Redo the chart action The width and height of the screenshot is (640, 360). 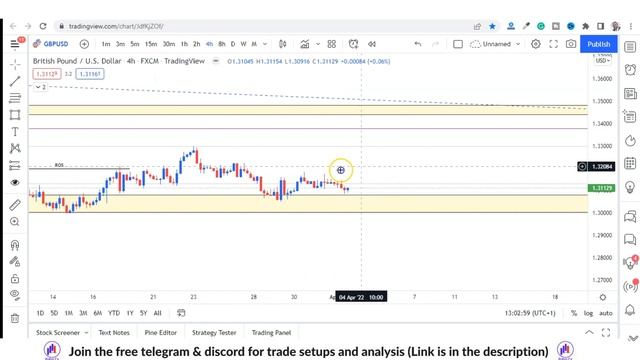(435, 44)
